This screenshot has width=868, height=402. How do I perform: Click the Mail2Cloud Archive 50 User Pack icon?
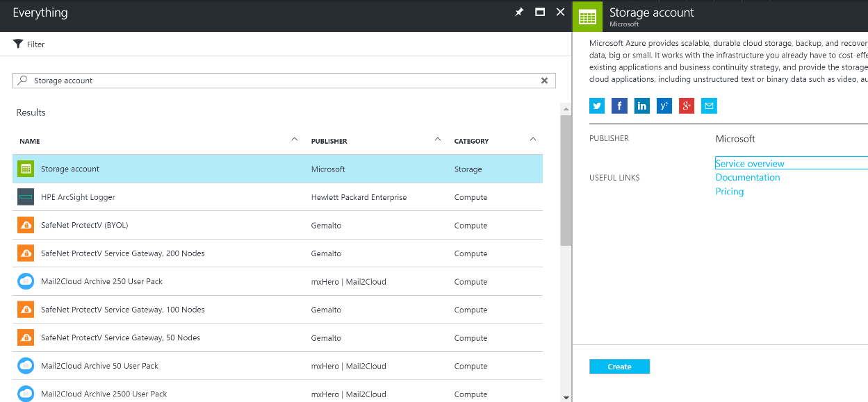tap(26, 365)
